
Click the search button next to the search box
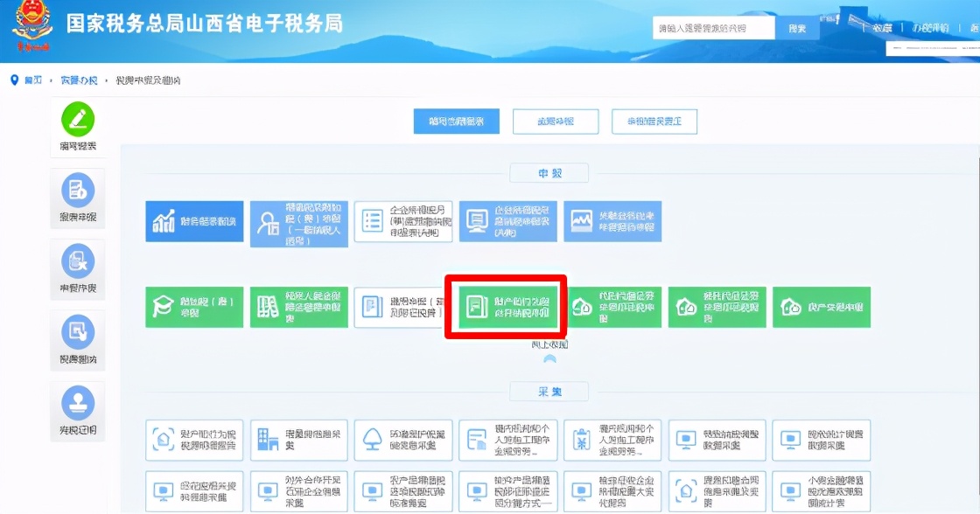point(798,27)
